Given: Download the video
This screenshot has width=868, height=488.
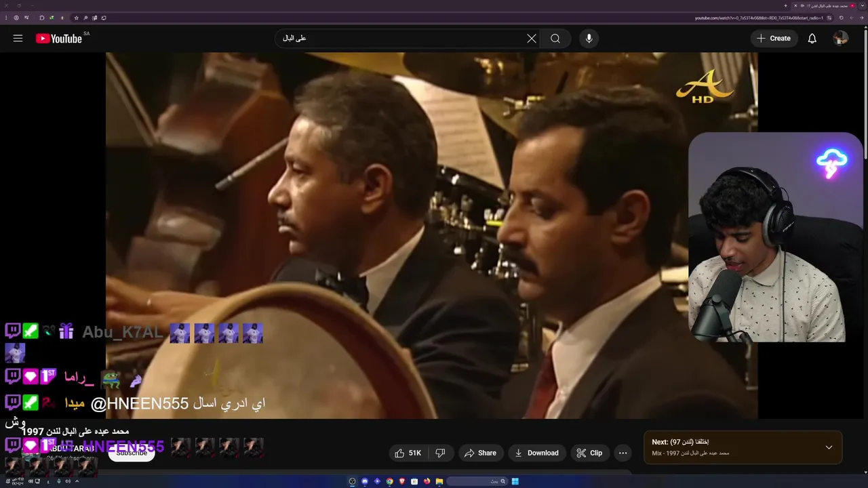Looking at the screenshot, I should [536, 453].
